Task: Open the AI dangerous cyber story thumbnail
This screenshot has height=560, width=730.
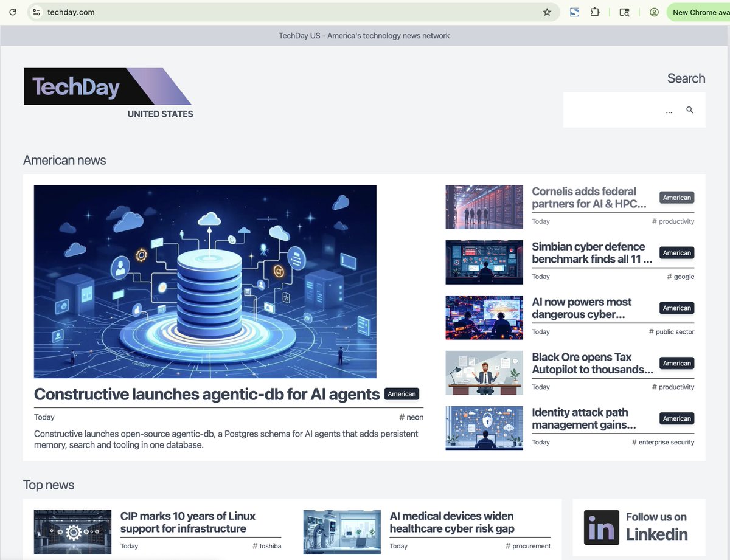Action: (x=484, y=317)
